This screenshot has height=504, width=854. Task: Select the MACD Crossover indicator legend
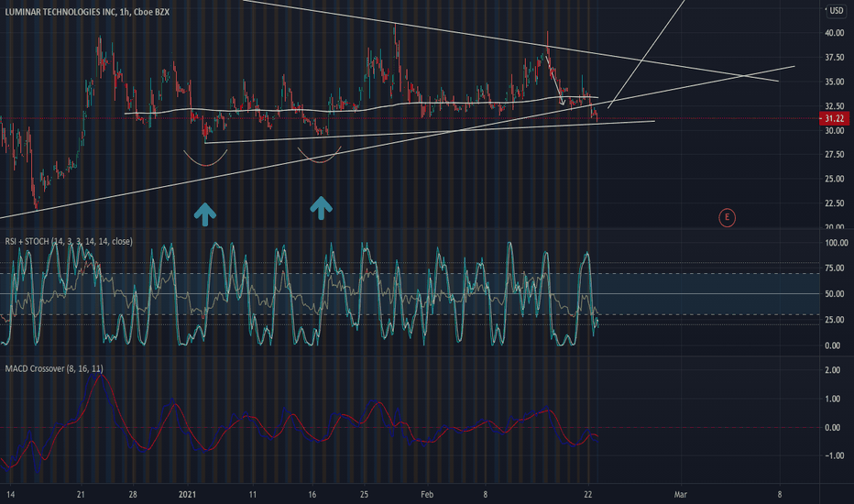(x=54, y=368)
